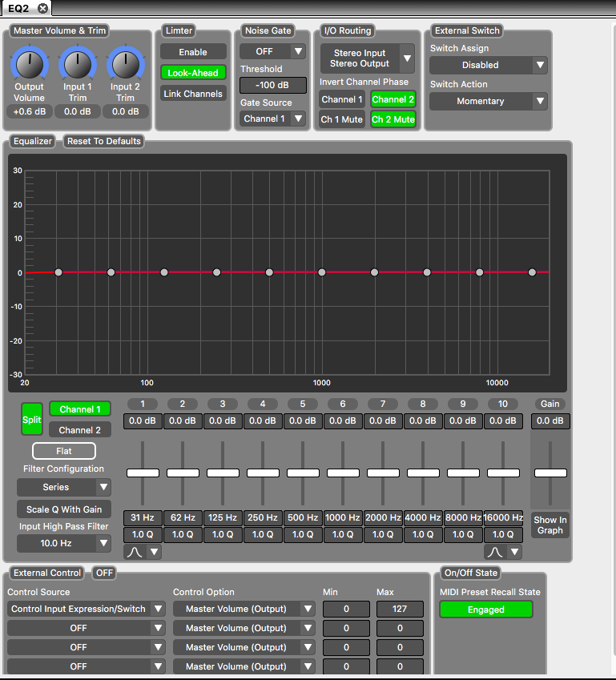Open Filter Configuration Series dropdown
This screenshot has height=680, width=616.
pyautogui.click(x=64, y=487)
